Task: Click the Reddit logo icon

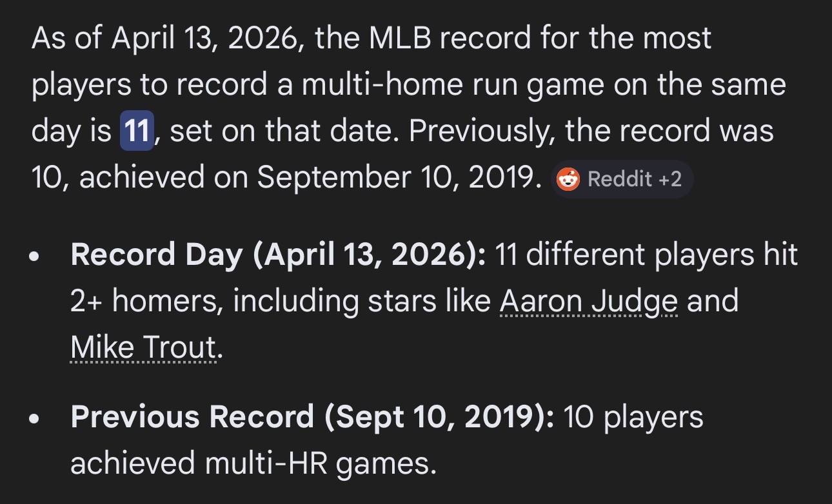Action: [x=568, y=179]
